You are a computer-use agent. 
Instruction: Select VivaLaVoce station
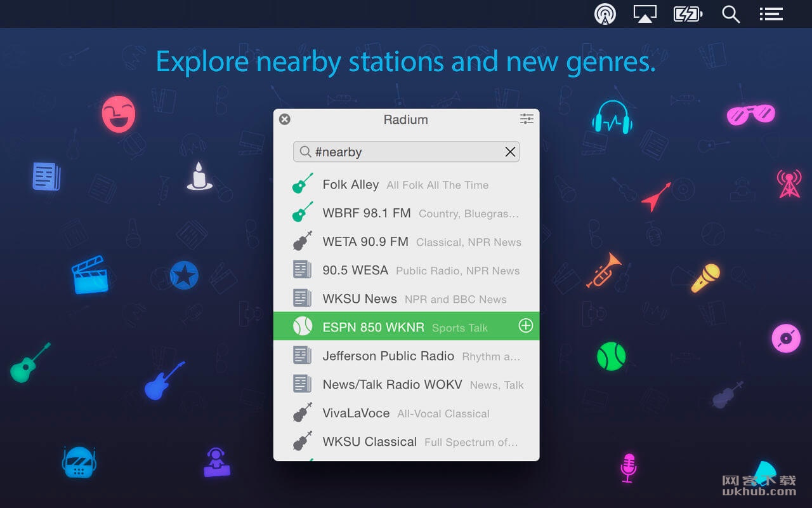coord(406,413)
